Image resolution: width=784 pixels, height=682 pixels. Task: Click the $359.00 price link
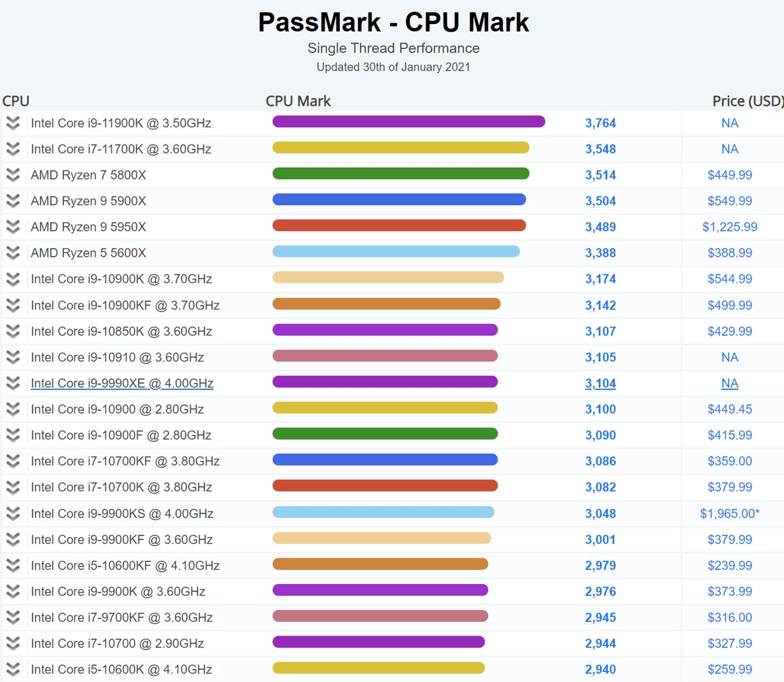(x=730, y=461)
